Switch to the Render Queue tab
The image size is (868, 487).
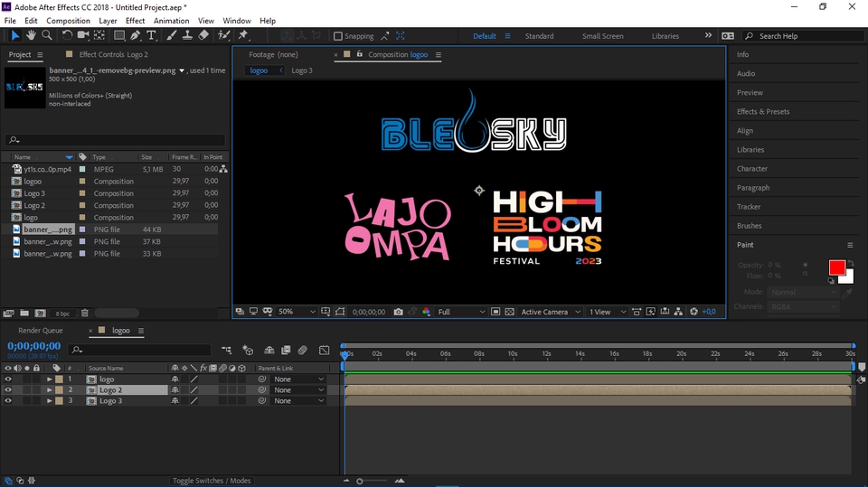[x=41, y=331]
